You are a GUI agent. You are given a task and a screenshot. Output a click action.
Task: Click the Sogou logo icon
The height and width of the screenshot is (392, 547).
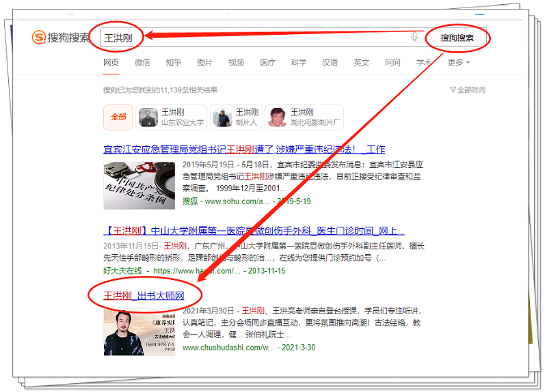(40, 38)
